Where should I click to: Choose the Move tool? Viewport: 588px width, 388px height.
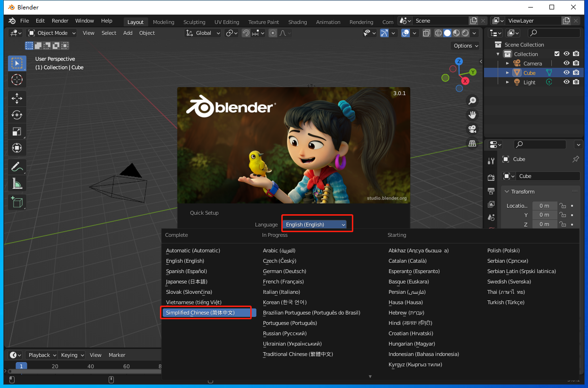(x=17, y=98)
